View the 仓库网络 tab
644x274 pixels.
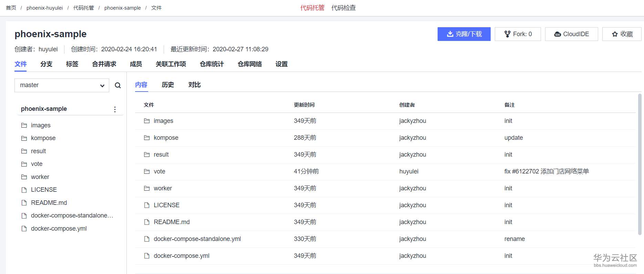click(x=250, y=64)
